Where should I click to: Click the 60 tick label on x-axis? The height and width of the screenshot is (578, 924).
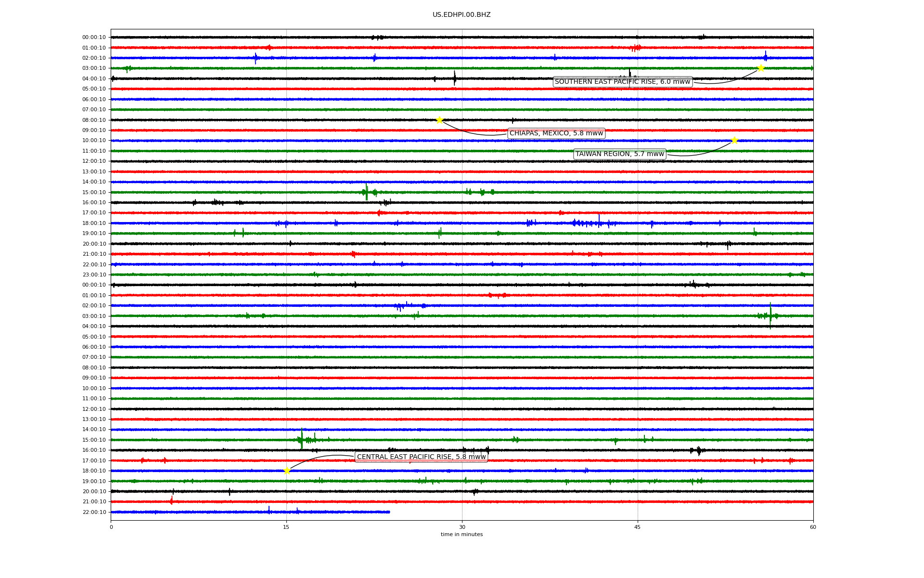pos(813,527)
